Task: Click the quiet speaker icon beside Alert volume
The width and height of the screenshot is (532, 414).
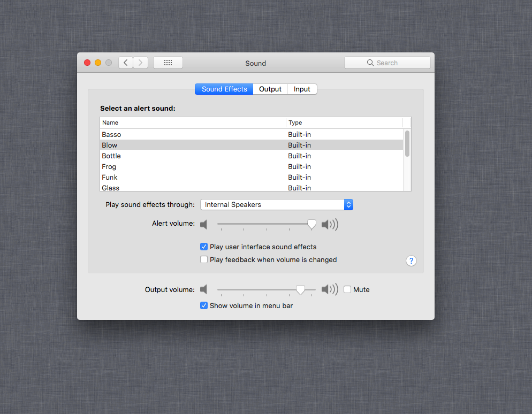Action: click(203, 225)
